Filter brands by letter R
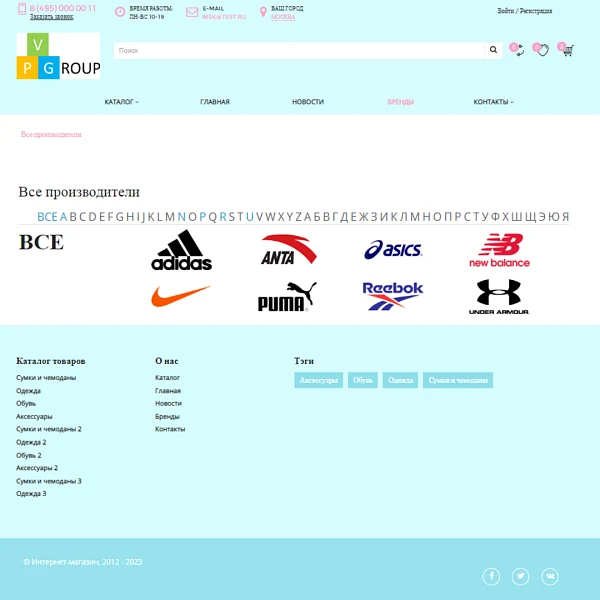600x600 pixels. click(223, 217)
